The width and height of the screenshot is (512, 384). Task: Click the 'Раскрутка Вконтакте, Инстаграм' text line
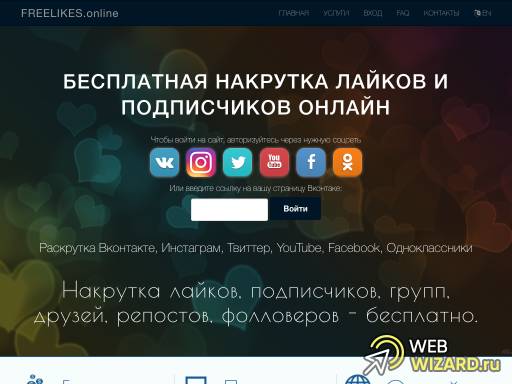coord(256,248)
